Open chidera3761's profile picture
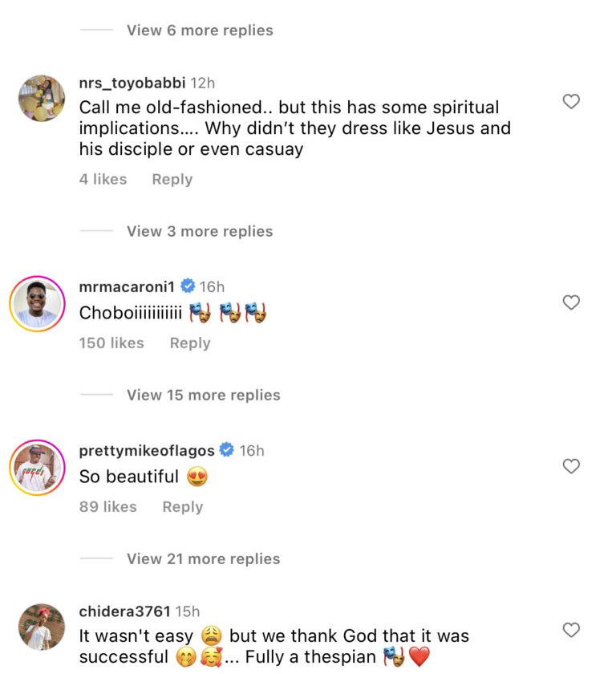Viewport: 616px width, 674px height. pyautogui.click(x=41, y=627)
